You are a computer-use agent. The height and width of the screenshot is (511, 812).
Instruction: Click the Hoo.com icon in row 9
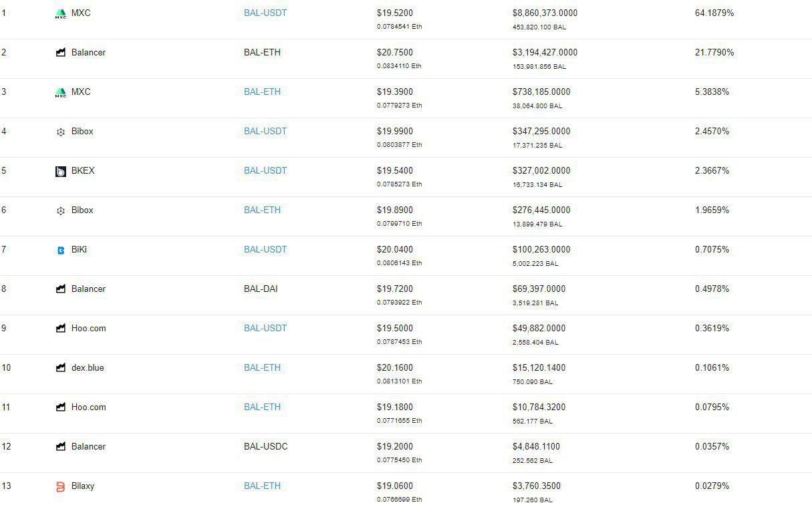(x=61, y=329)
